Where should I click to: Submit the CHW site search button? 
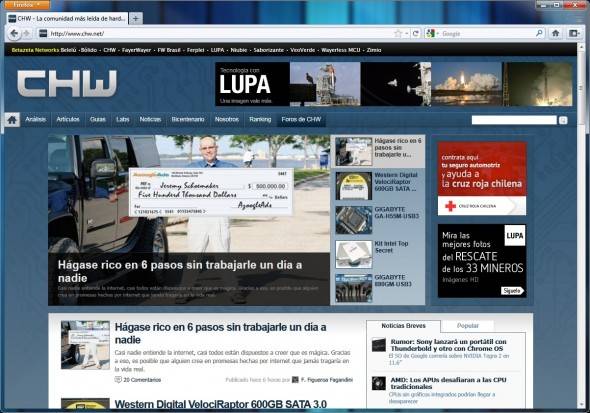tap(563, 120)
